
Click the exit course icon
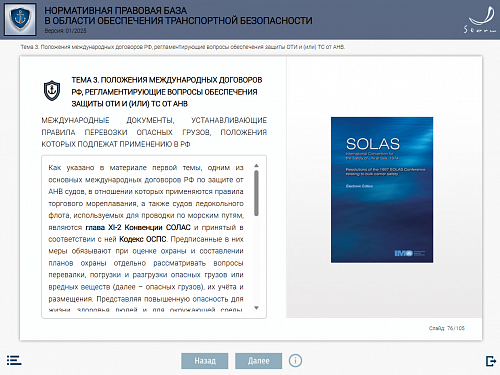click(x=491, y=361)
